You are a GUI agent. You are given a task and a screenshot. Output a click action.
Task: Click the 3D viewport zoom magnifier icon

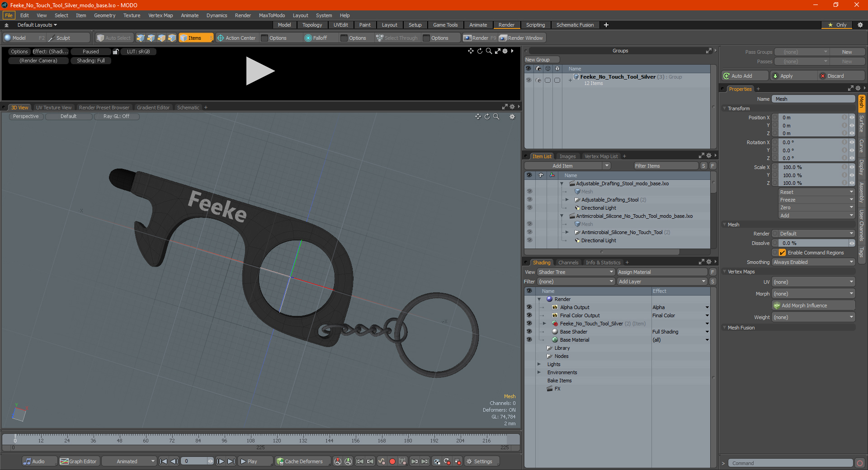(x=496, y=117)
